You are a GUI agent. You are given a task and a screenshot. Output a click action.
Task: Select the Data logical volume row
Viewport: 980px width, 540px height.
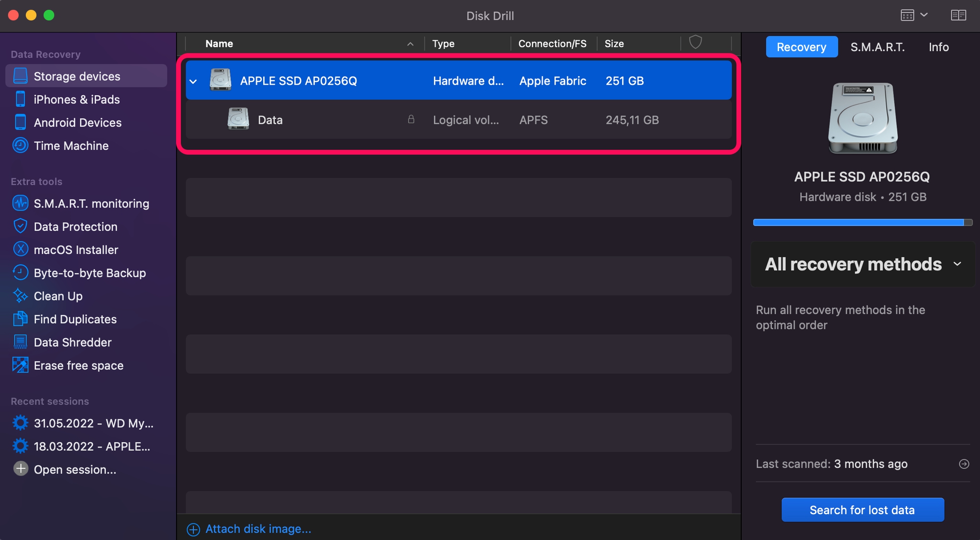[458, 119]
